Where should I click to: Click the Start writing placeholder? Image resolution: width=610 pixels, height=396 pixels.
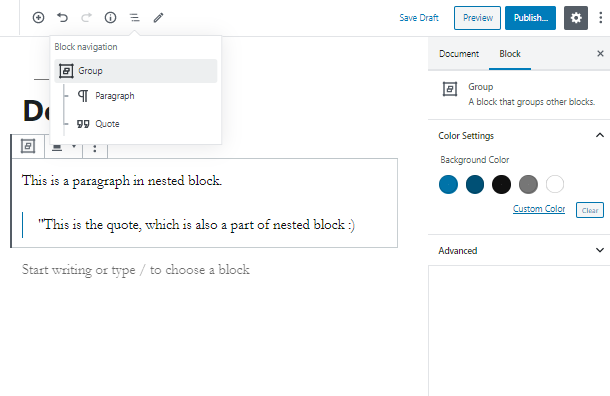click(135, 270)
